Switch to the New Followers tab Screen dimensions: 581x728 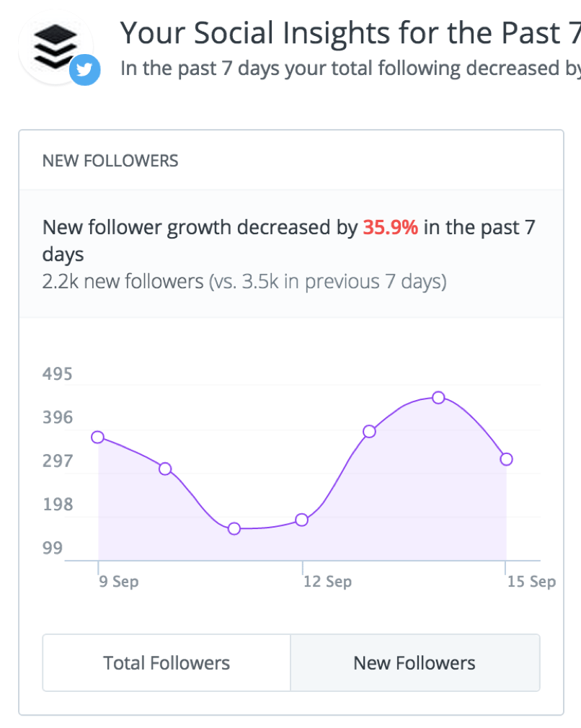point(414,662)
